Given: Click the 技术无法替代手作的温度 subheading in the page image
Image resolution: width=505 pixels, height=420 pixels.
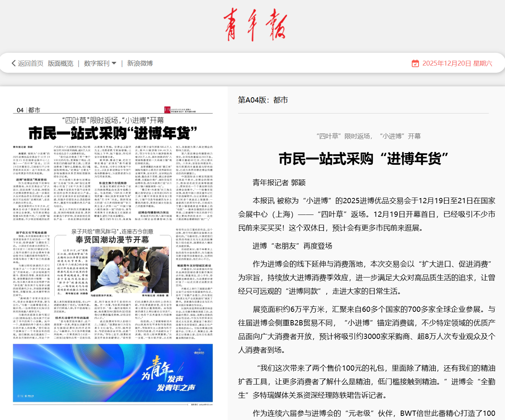Looking at the screenshot, I should tap(72, 318).
